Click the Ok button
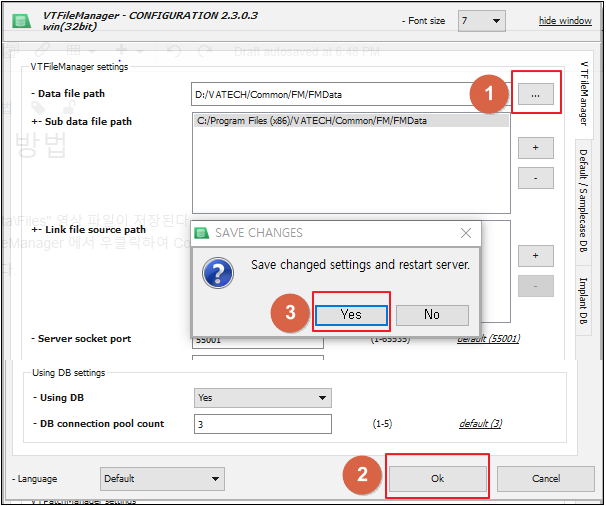606x506 pixels. pos(437,479)
